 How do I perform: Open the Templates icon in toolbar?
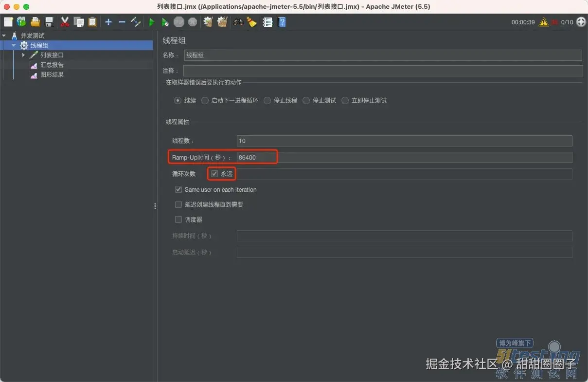[21, 22]
